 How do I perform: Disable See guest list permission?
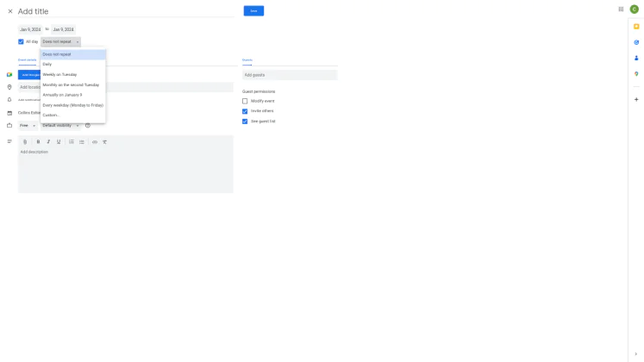tap(245, 122)
